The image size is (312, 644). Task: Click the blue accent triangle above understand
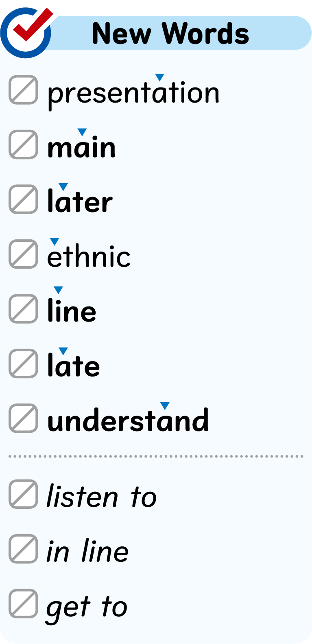tap(165, 405)
